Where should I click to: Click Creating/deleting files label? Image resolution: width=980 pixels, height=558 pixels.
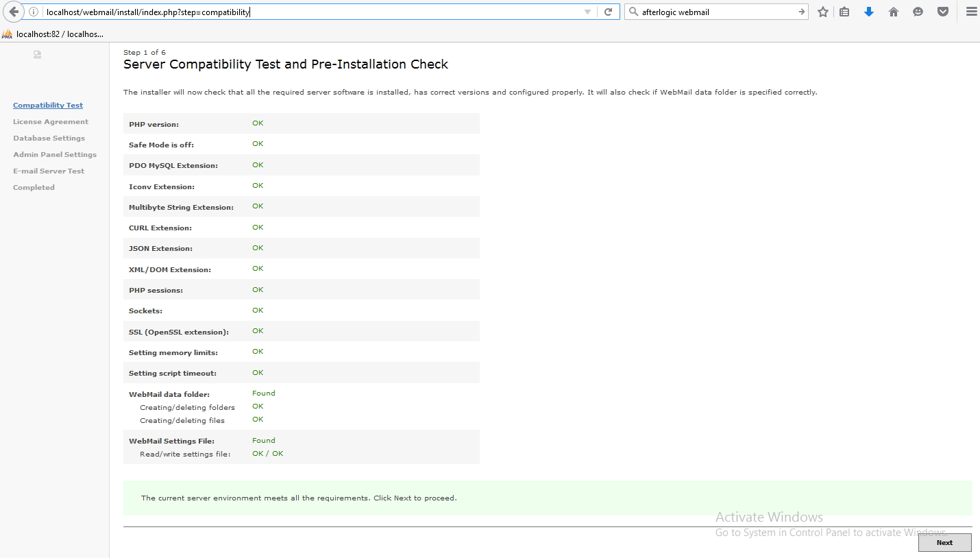(182, 420)
